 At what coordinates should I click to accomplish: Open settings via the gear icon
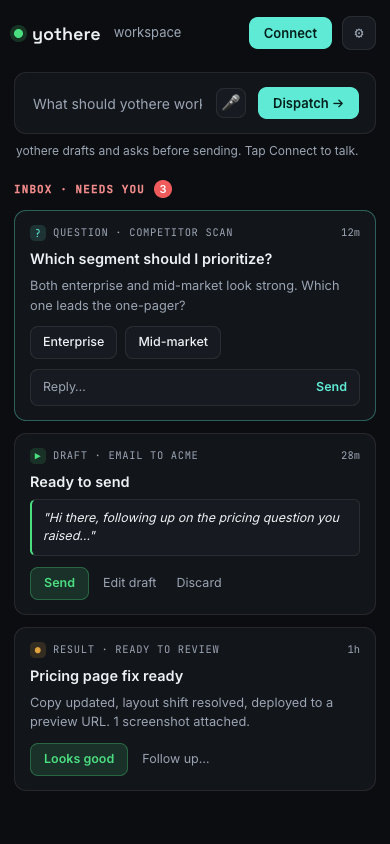tap(359, 33)
